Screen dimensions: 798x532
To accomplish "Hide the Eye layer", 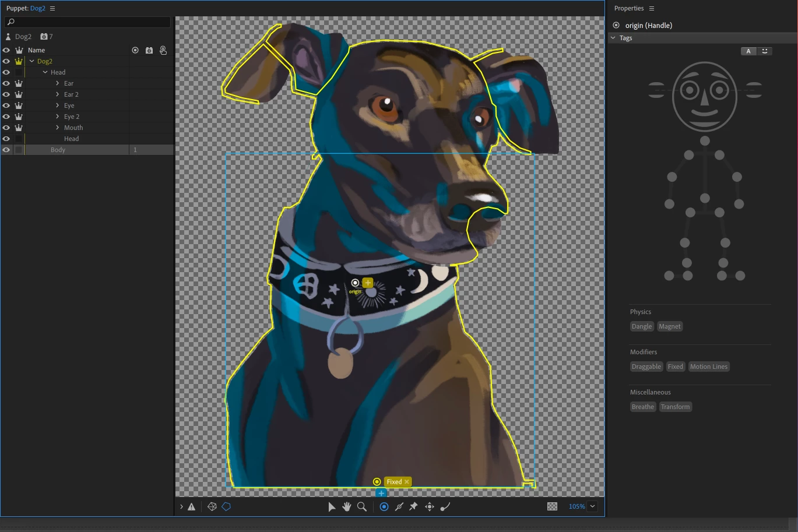I will 6,105.
